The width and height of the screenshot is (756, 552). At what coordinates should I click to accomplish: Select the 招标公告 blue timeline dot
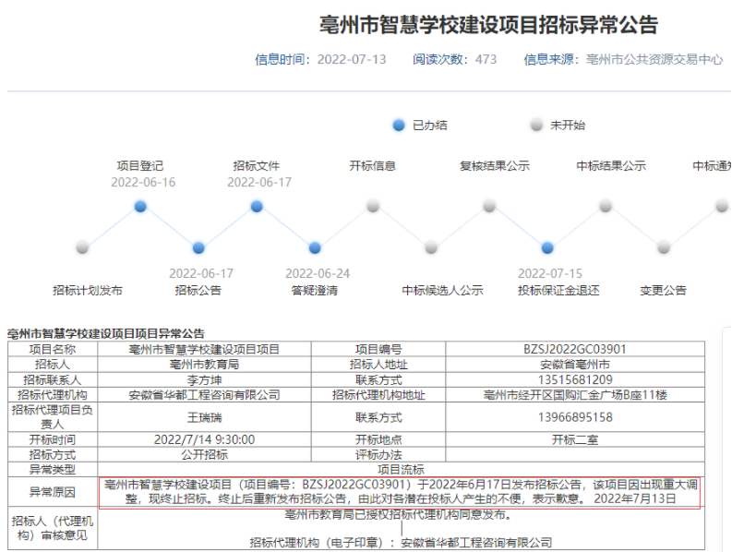coord(198,247)
